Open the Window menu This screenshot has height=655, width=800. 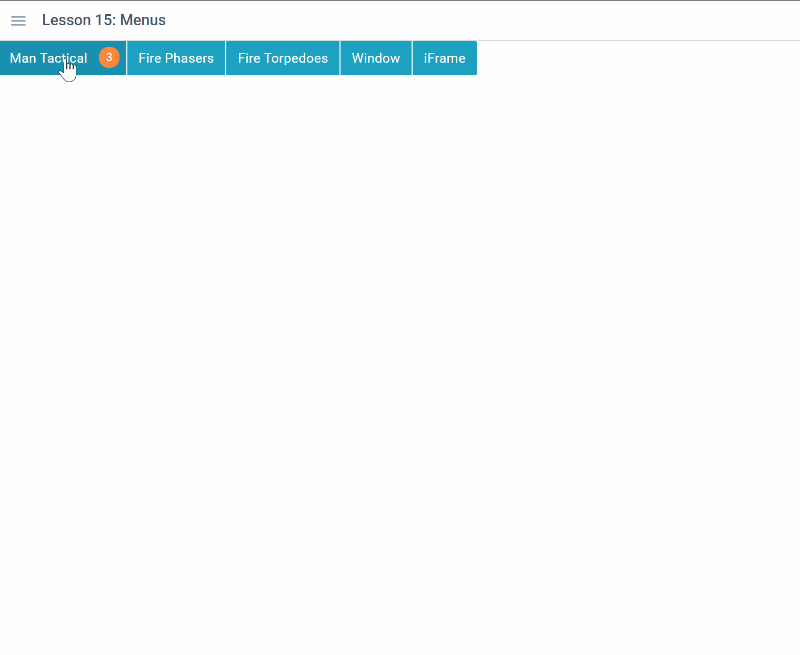[376, 58]
